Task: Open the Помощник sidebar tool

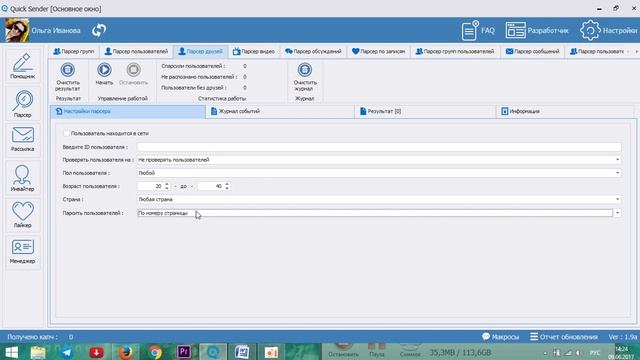Action: point(22,66)
